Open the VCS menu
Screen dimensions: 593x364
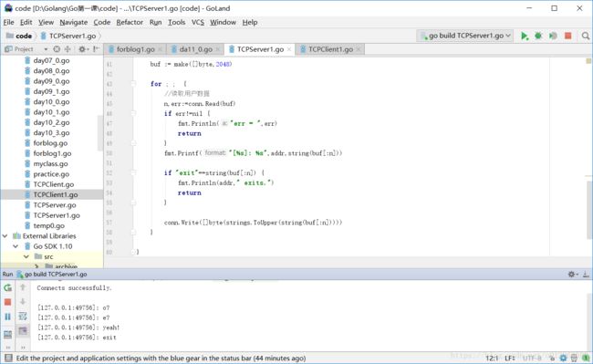[x=197, y=22]
